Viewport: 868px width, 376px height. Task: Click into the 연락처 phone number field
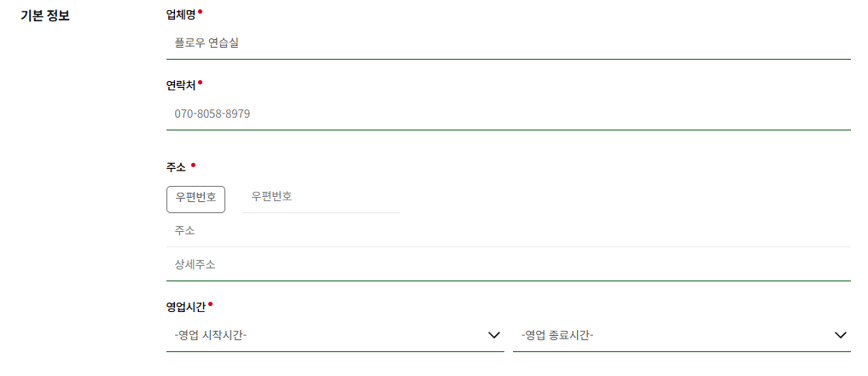click(x=508, y=113)
